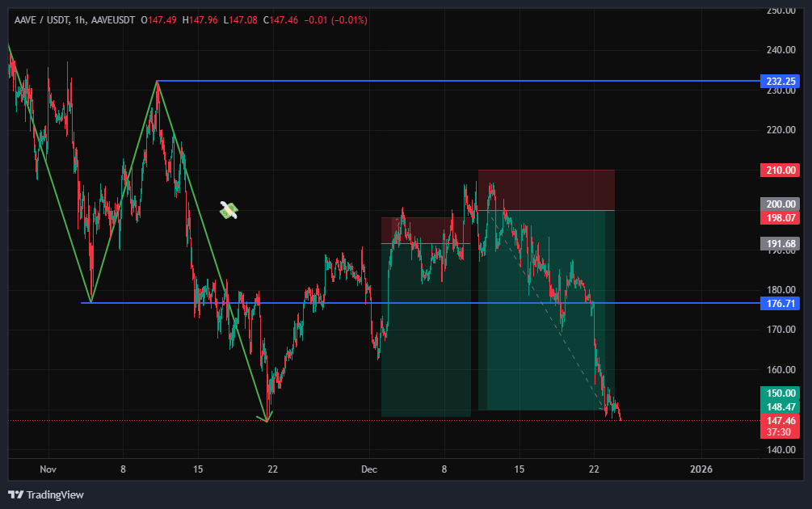Click the Dec date on time axis
The width and height of the screenshot is (812, 509).
[369, 469]
